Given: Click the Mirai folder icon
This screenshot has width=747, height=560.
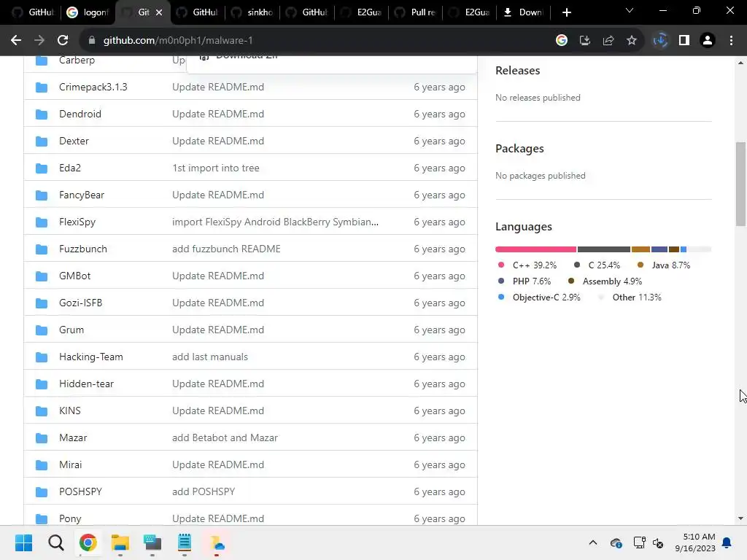Looking at the screenshot, I should click(42, 465).
